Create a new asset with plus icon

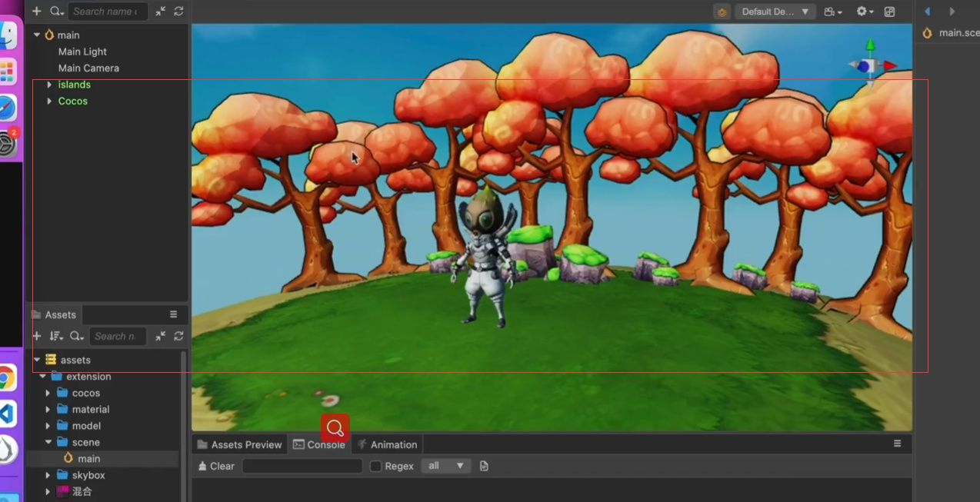click(x=36, y=336)
